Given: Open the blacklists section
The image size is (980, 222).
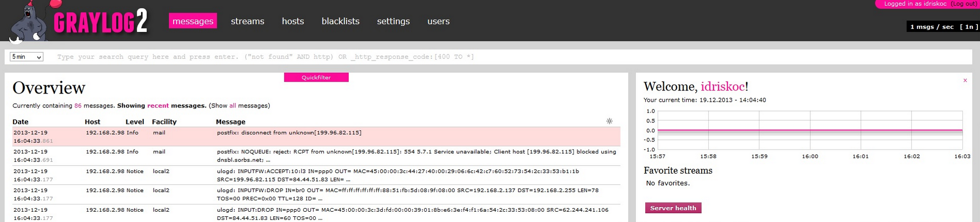Looking at the screenshot, I should (340, 21).
